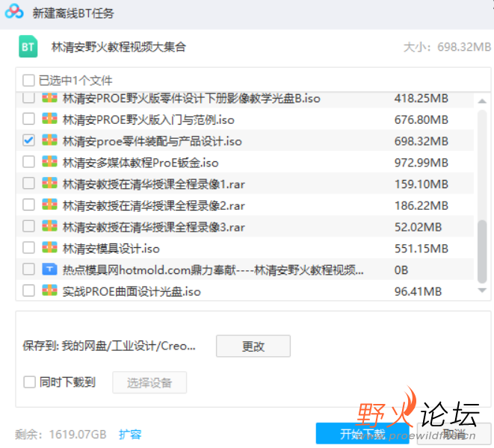
Task: Click archive icon beside 下册影像教学光盘B.iso
Action: coord(50,98)
